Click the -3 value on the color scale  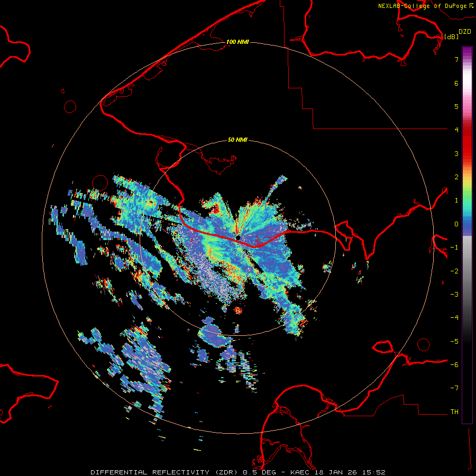454,295
